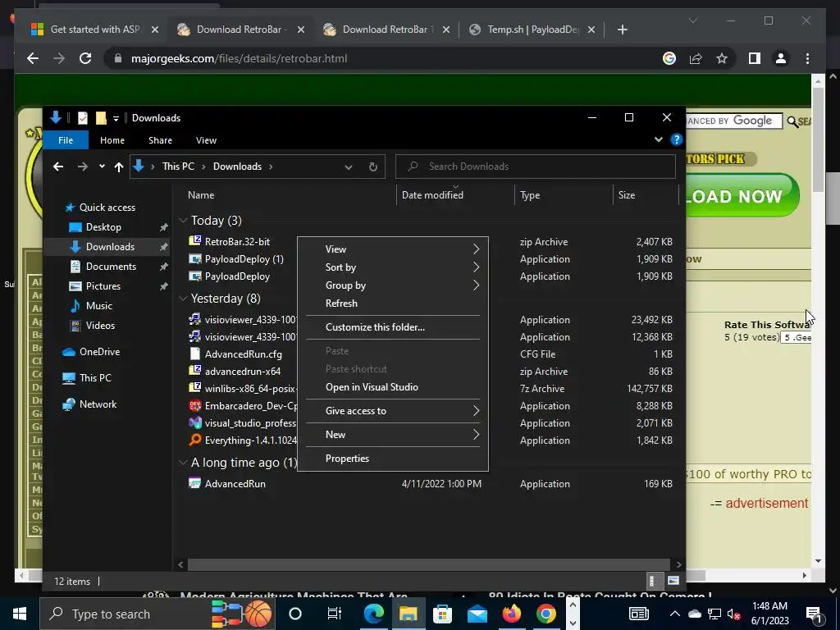The image size is (840, 630).
Task: Expand the New submenu
Action: [393, 435]
